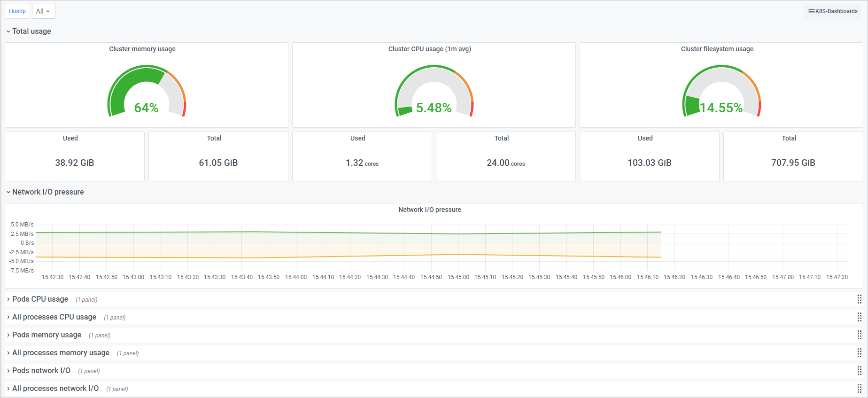Open the K8S-Dashboards links menu
Screen dimensions: 868x398
833,11
